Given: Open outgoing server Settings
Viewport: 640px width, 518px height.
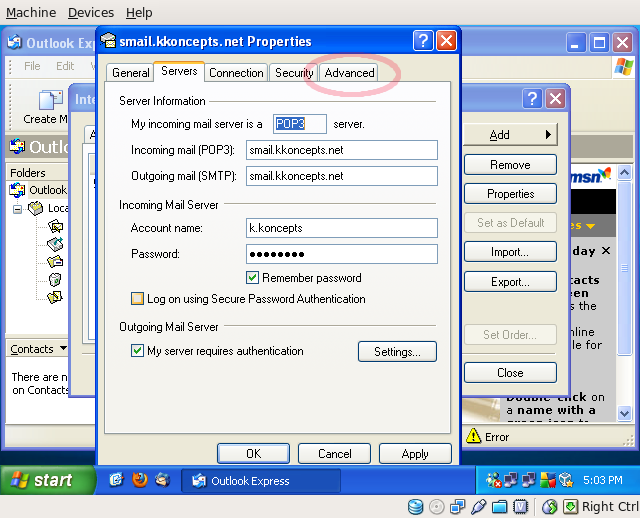Looking at the screenshot, I should pos(397,351).
